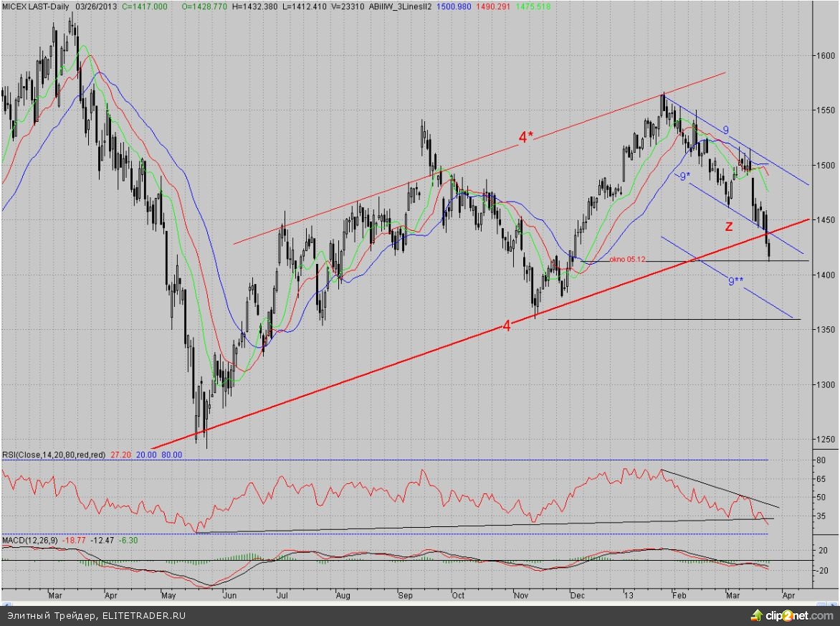Click the Sep marker on time axis
This screenshot has width=840, height=626.
(406, 595)
